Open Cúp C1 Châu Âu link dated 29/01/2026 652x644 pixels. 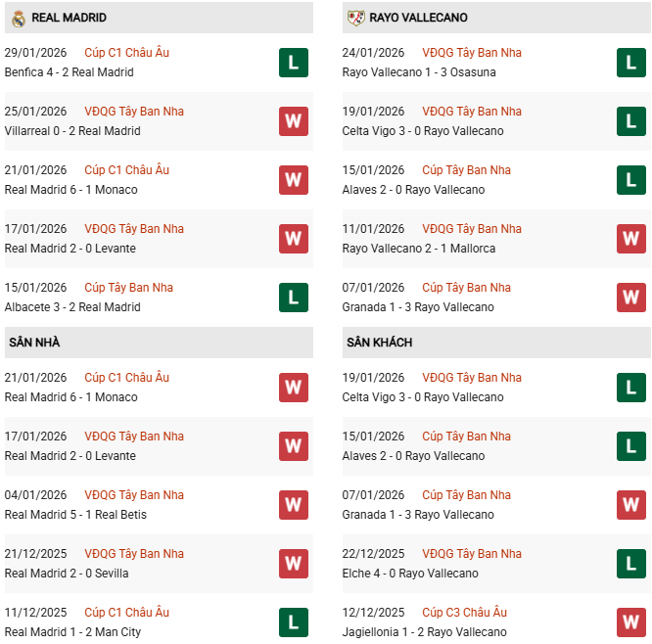[126, 53]
